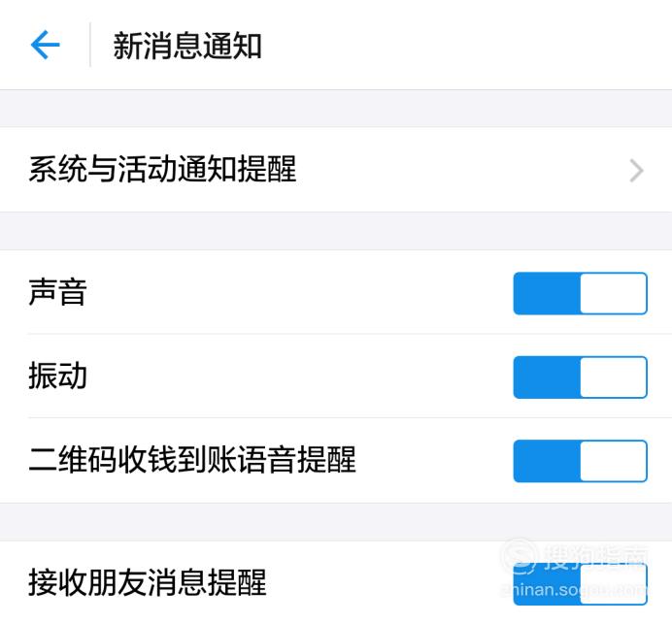Select the 振动 row label
The image size is (672, 623).
coord(58,376)
